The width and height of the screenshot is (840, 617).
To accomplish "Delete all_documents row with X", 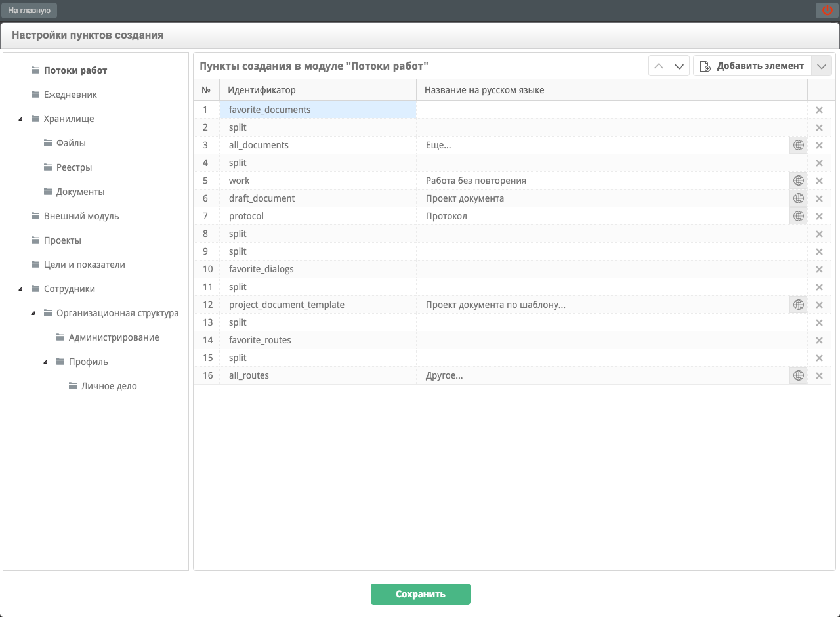I will [819, 146].
